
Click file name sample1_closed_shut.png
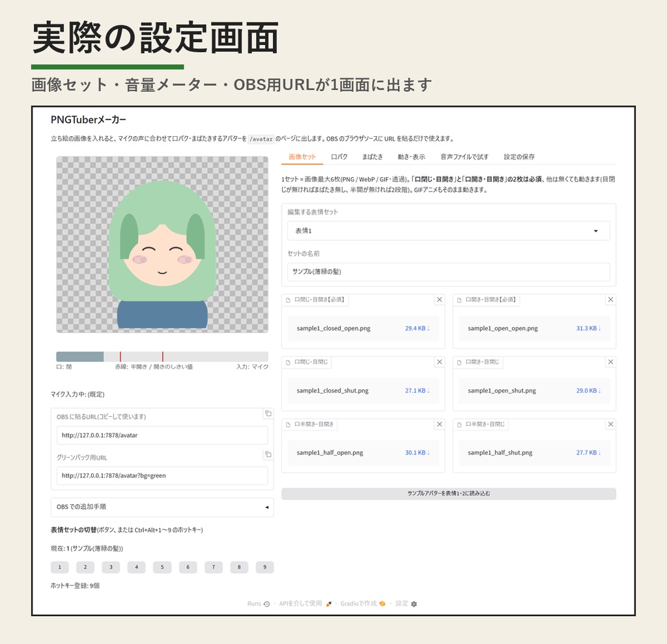333,391
